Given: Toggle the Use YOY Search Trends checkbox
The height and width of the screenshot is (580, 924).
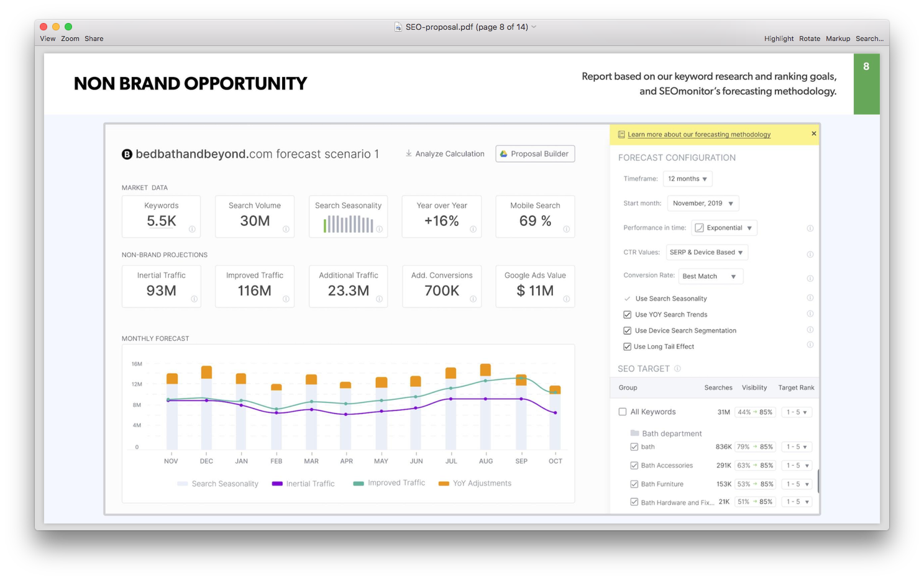Looking at the screenshot, I should pos(627,315).
